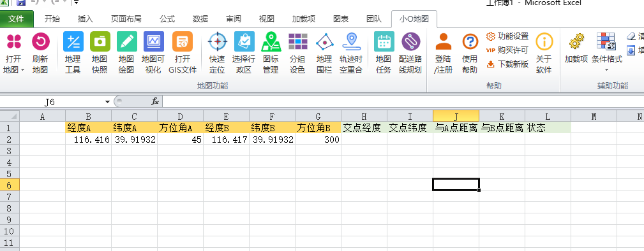
Task: Select column header J
Action: click(456, 117)
